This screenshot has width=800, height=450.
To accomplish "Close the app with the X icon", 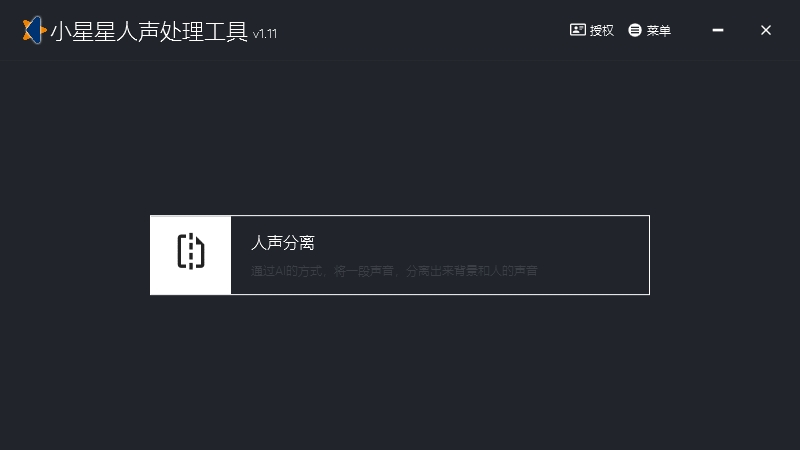I will pos(766,30).
